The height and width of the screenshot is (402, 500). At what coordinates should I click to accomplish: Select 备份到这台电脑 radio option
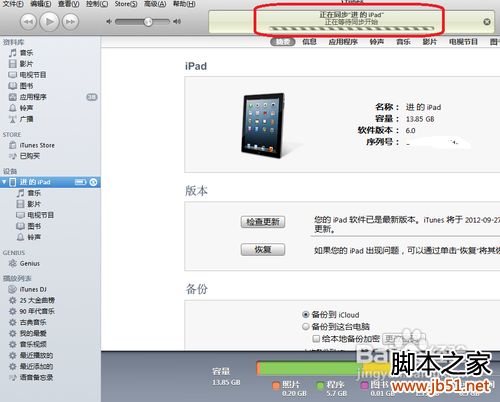pos(305,327)
